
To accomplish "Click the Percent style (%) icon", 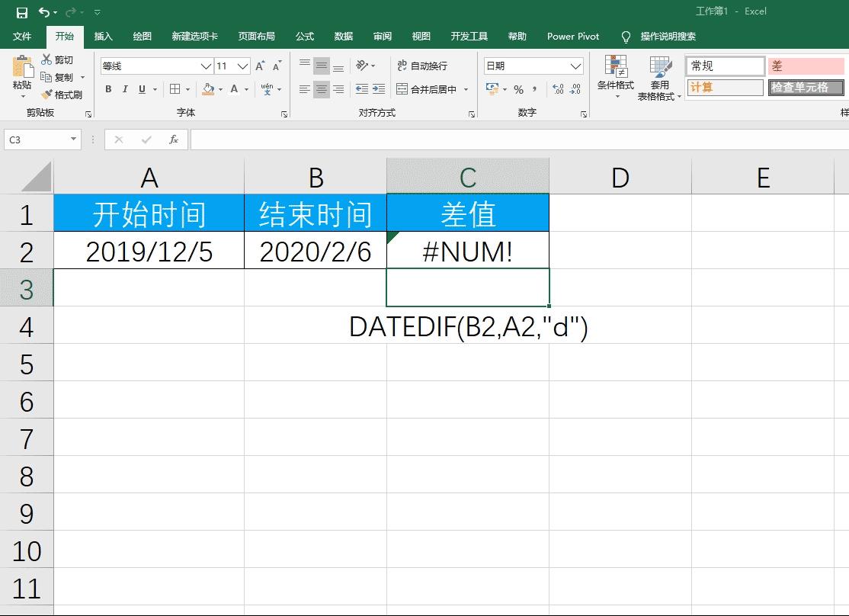I will click(x=517, y=89).
